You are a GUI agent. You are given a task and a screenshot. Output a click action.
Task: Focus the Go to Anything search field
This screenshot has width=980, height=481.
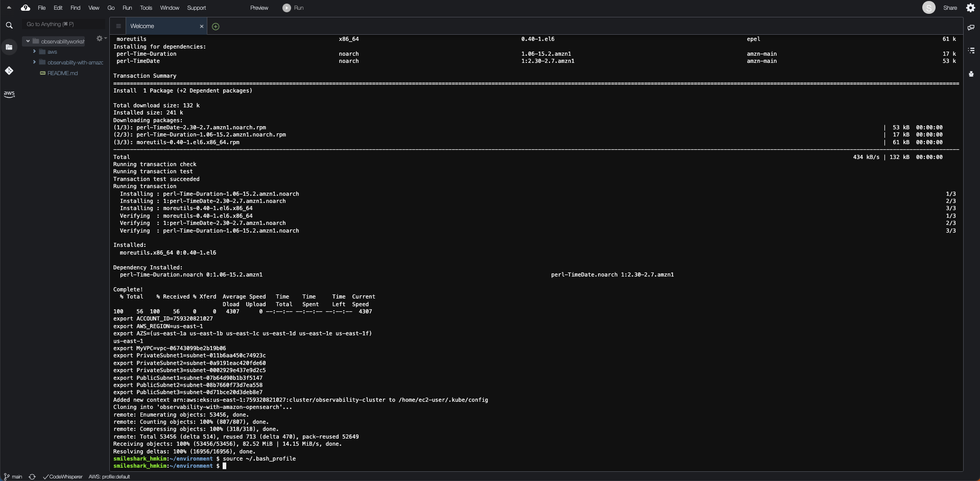click(64, 24)
